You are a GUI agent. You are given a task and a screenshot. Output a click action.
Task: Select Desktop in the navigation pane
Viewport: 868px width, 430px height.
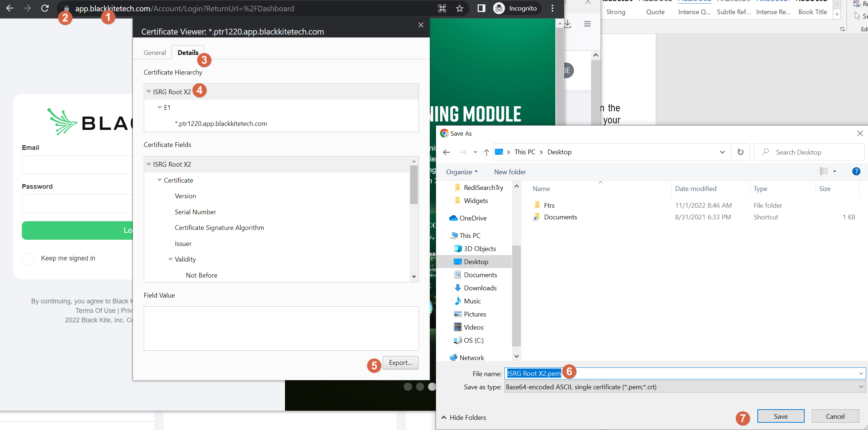pyautogui.click(x=476, y=262)
